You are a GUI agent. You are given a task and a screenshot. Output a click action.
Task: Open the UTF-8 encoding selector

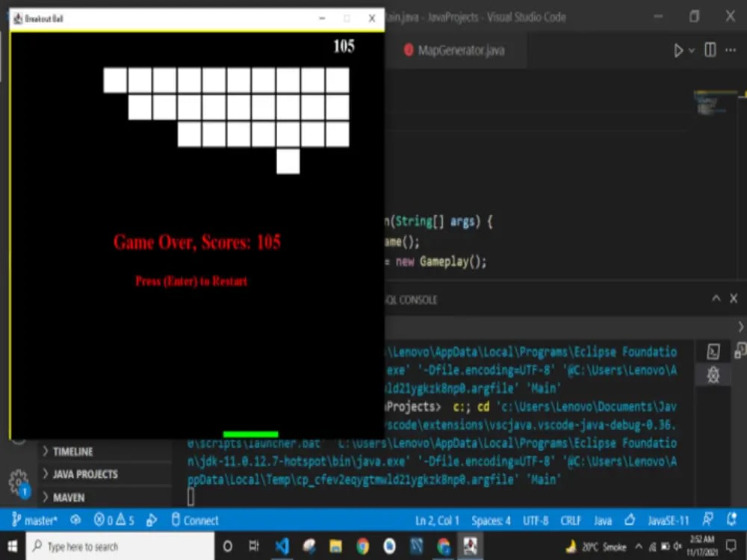(535, 520)
